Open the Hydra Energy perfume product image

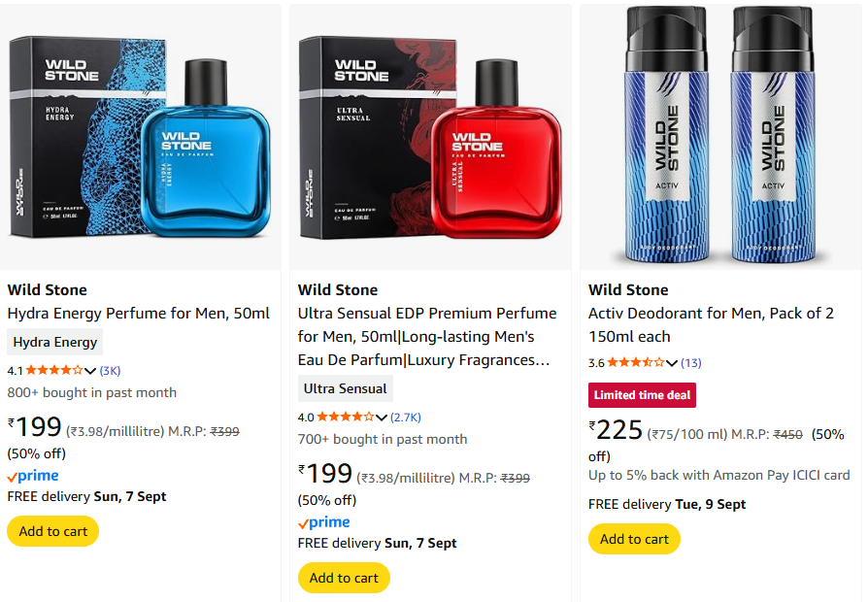click(141, 138)
